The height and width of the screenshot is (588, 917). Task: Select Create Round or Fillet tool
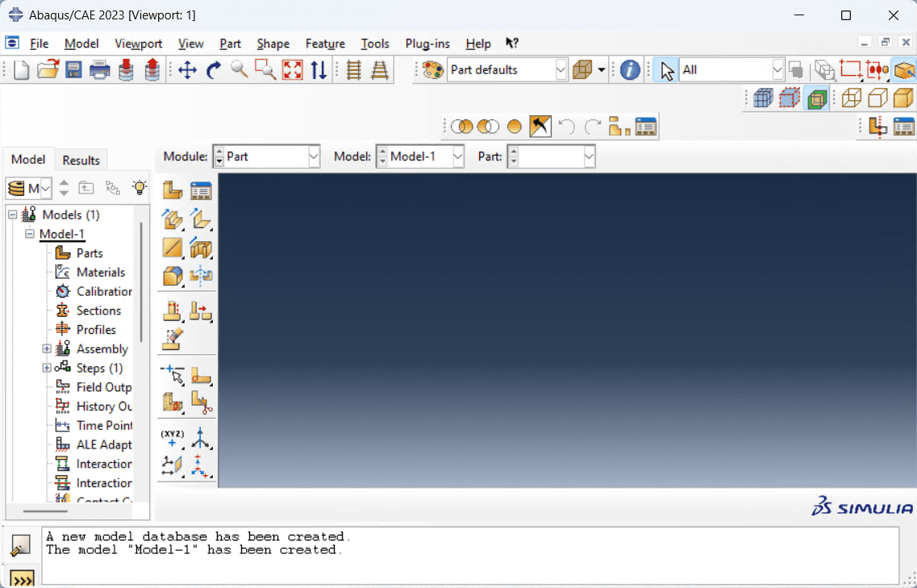pos(173,276)
